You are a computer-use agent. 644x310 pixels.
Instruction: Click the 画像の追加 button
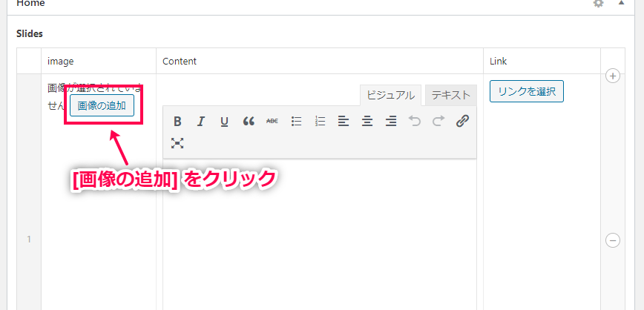click(102, 105)
